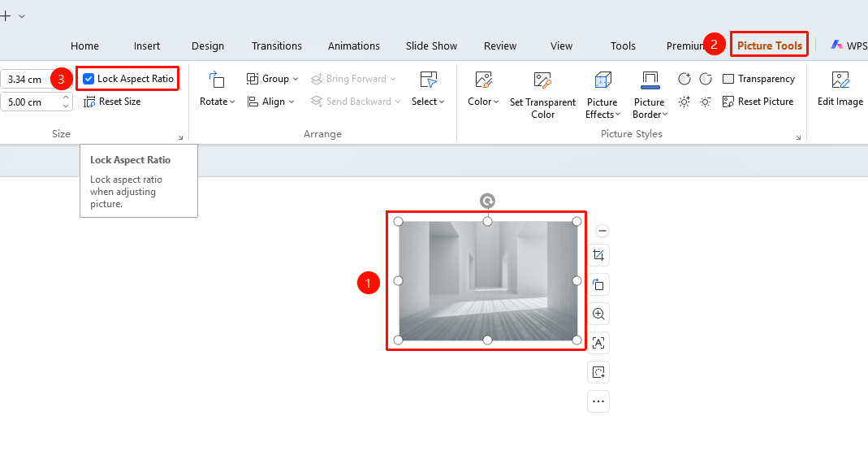
Task: Click the WPS AI icon
Action: tap(836, 45)
